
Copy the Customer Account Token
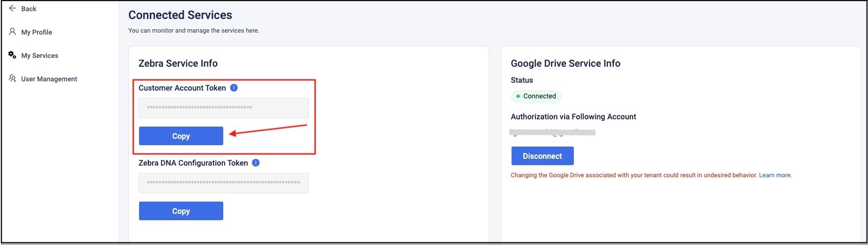(181, 136)
